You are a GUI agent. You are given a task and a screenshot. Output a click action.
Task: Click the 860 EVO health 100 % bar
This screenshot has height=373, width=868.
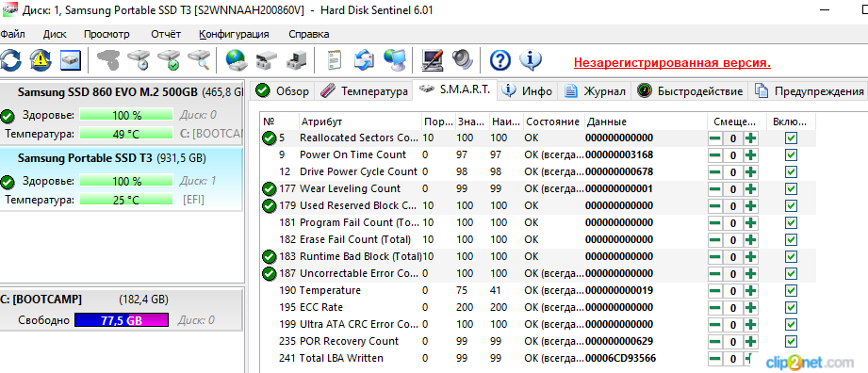tap(126, 116)
